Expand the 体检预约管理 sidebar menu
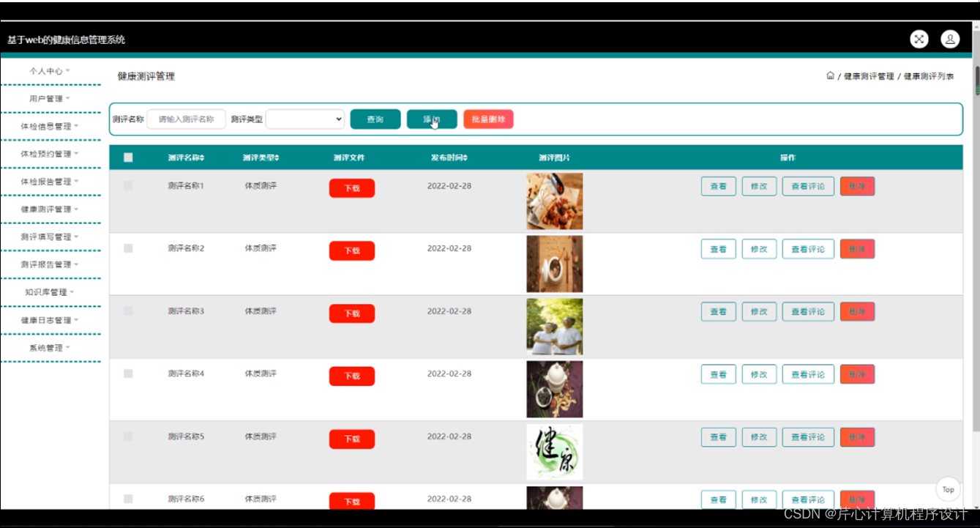The width and height of the screenshot is (980, 528). pyautogui.click(x=50, y=155)
